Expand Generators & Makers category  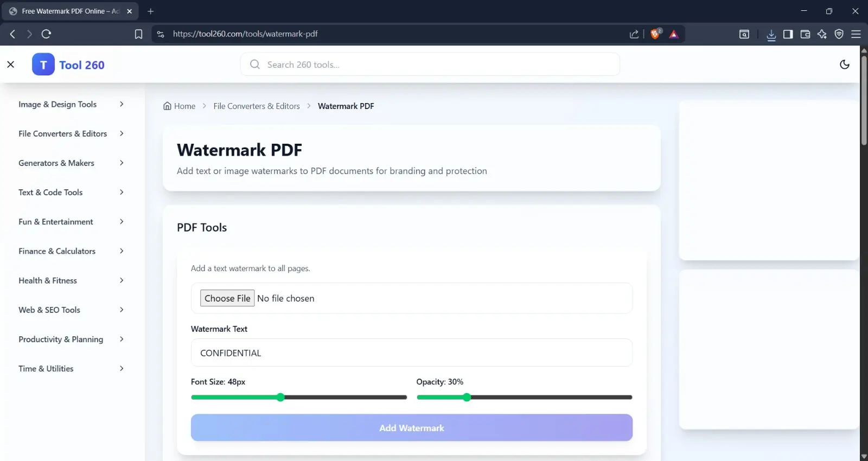coord(71,163)
